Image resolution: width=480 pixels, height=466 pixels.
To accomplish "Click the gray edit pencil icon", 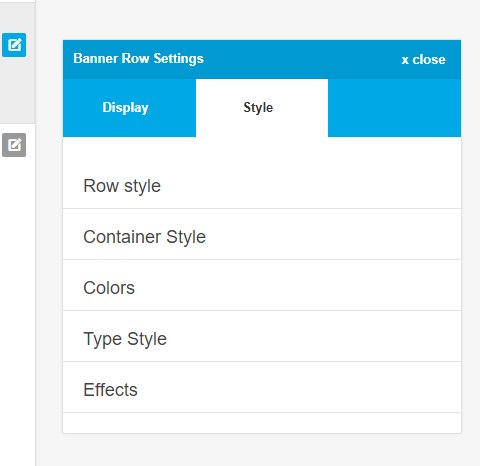I will [14, 145].
